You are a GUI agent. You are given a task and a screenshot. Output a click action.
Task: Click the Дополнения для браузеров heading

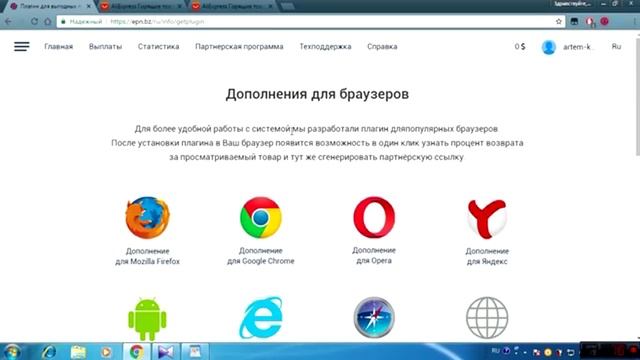pyautogui.click(x=317, y=94)
